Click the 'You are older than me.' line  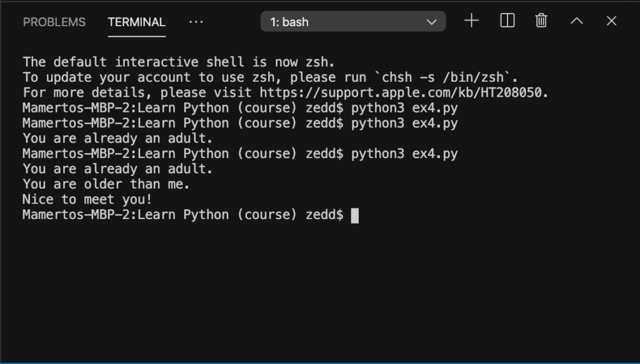pyautogui.click(x=106, y=184)
